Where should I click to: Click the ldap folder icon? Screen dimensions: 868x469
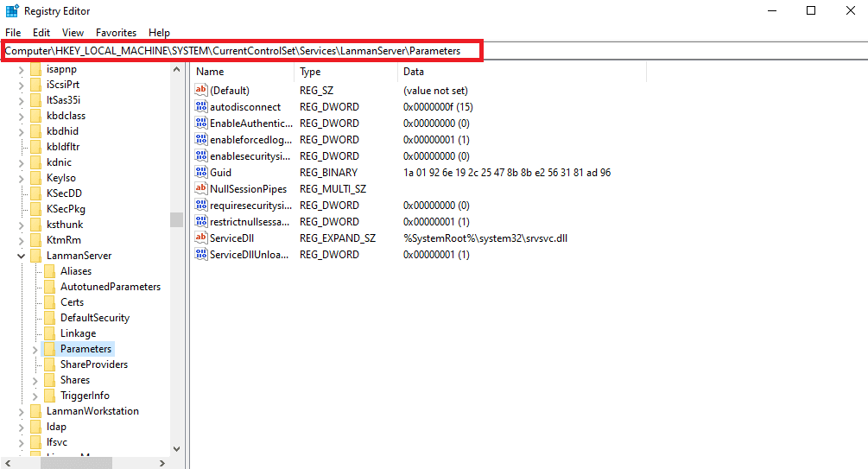[36, 427]
